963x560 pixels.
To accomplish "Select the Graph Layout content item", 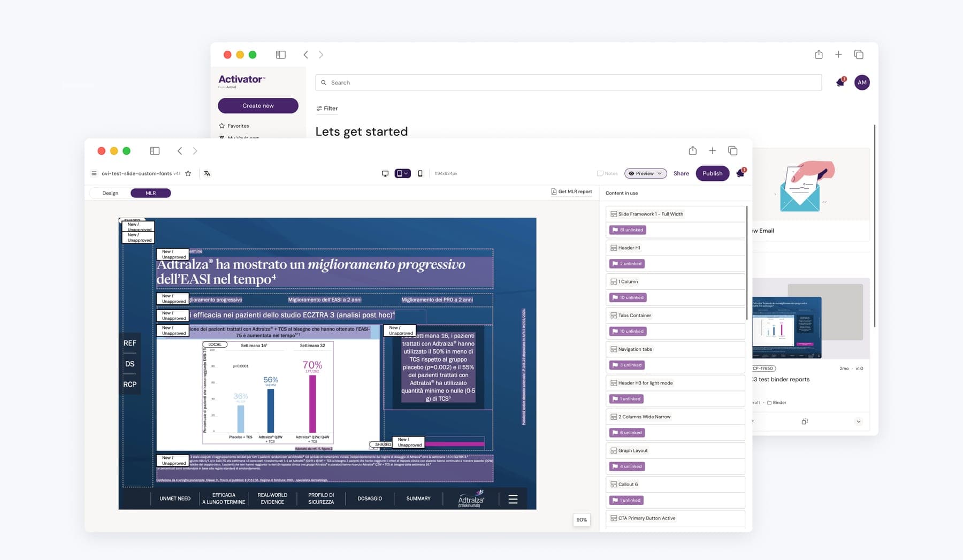I will (x=675, y=450).
